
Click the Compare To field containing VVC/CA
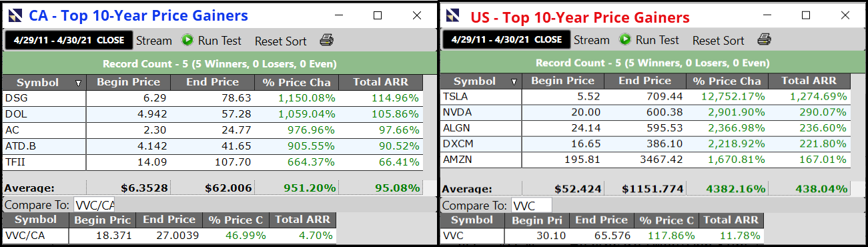pos(94,204)
